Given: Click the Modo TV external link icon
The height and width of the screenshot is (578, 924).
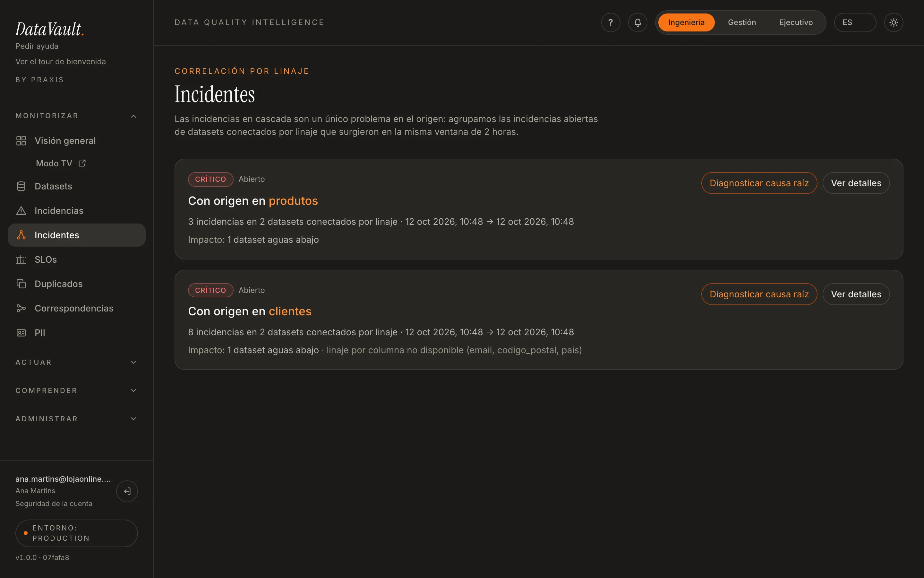Looking at the screenshot, I should coord(82,163).
